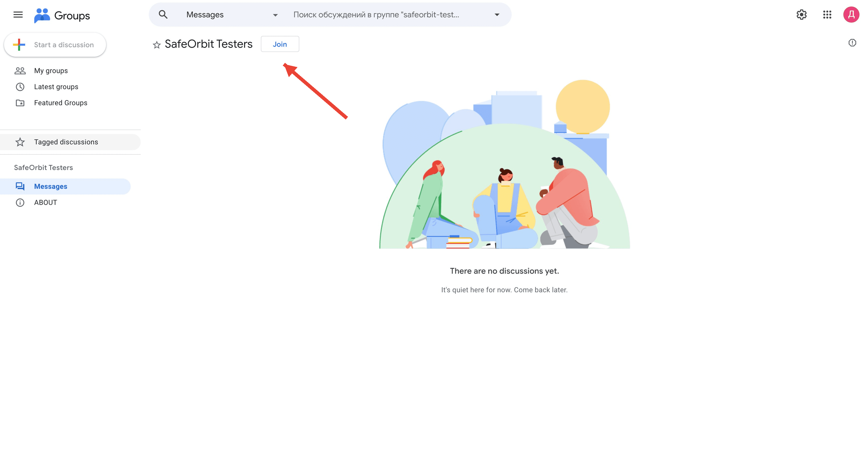Open Featured Groups
This screenshot has width=868, height=467.
click(61, 103)
